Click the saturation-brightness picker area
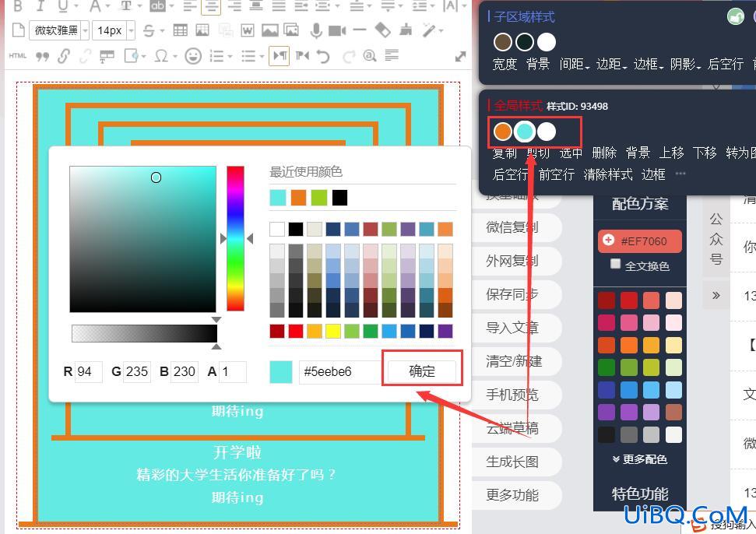The height and width of the screenshot is (534, 756). click(142, 239)
